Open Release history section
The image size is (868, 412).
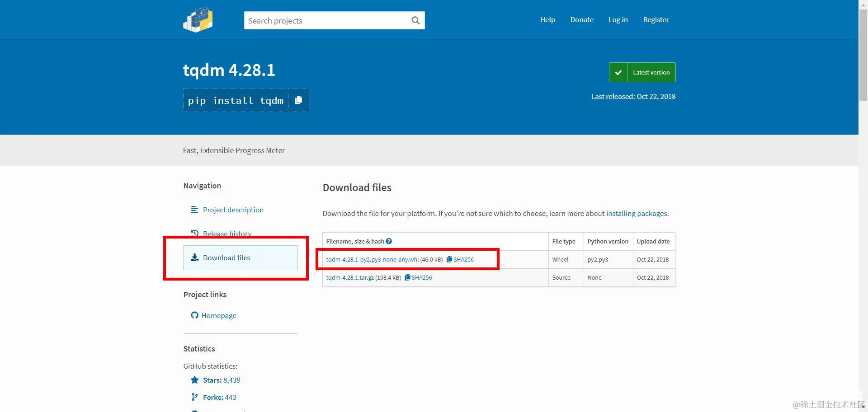pyautogui.click(x=227, y=234)
